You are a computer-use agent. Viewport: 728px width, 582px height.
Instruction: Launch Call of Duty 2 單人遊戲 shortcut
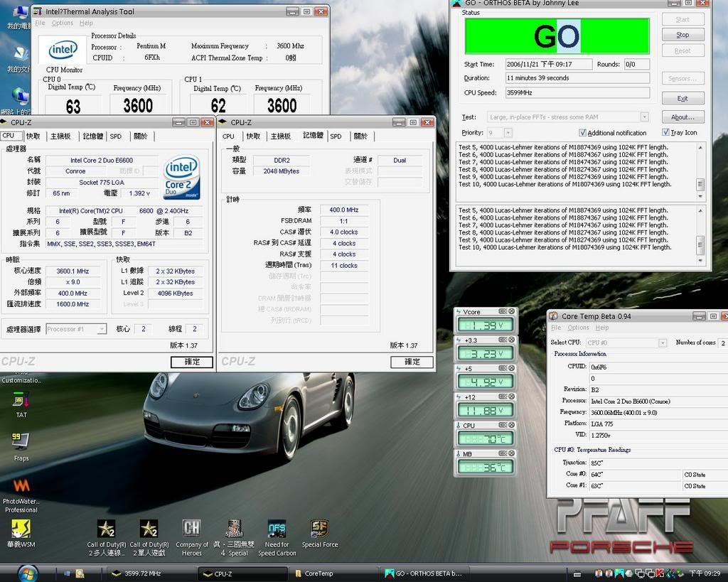pyautogui.click(x=149, y=538)
